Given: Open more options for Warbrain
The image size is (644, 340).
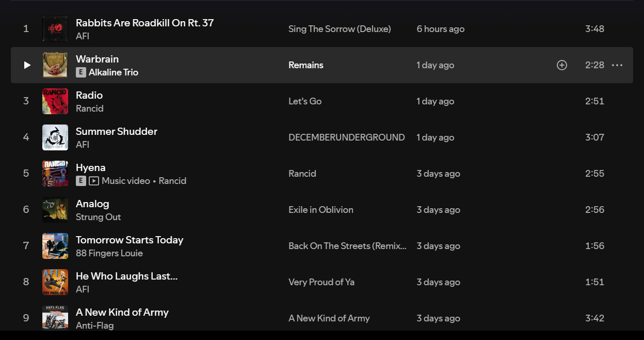Looking at the screenshot, I should (x=617, y=65).
